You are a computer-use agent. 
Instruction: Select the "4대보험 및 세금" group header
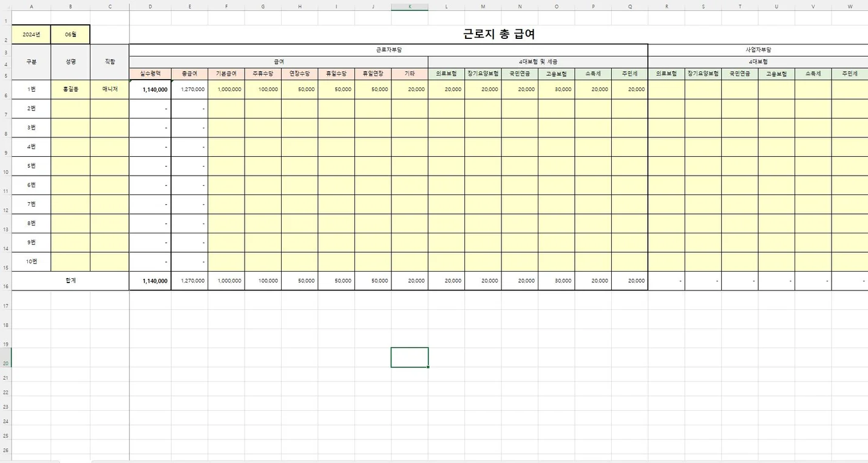538,62
